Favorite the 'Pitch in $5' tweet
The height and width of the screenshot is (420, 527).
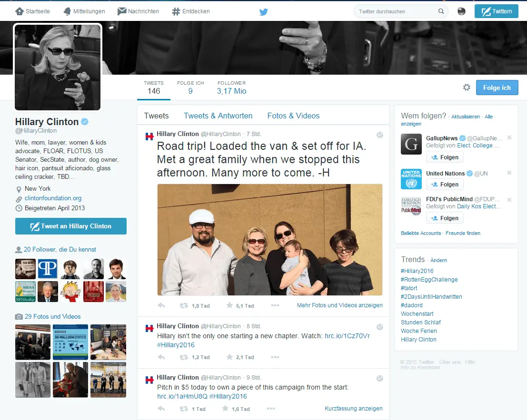[x=229, y=409]
